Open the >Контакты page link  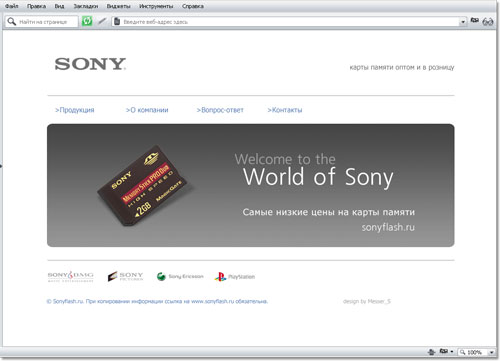pos(285,110)
